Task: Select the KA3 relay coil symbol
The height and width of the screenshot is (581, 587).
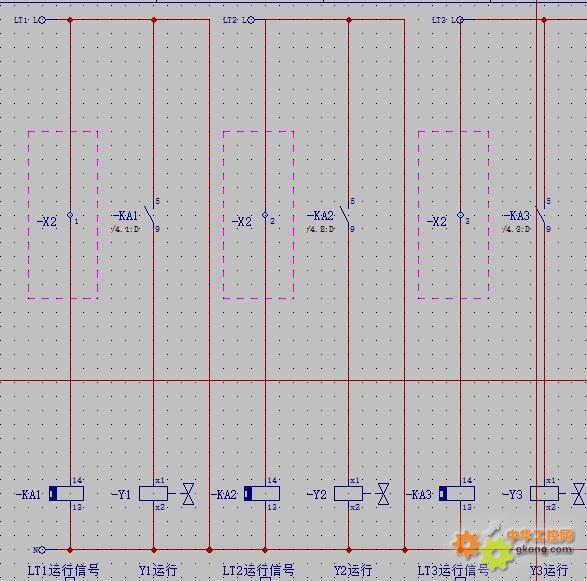Action: coord(457,493)
